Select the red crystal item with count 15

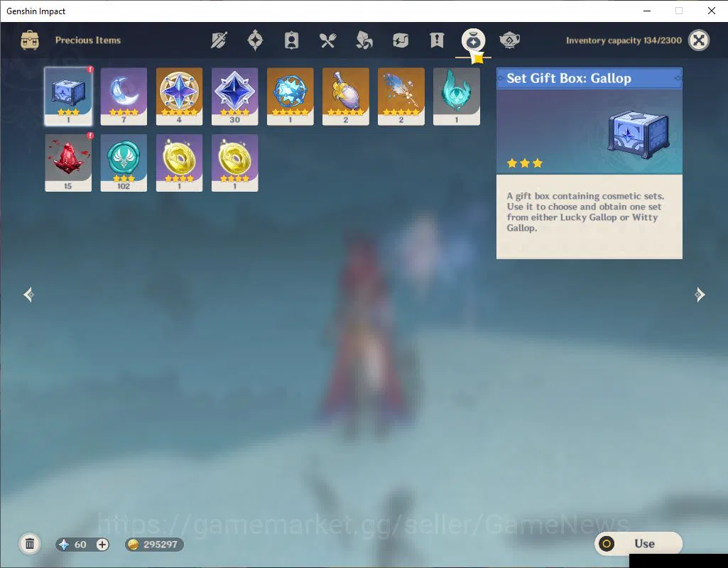tap(68, 163)
